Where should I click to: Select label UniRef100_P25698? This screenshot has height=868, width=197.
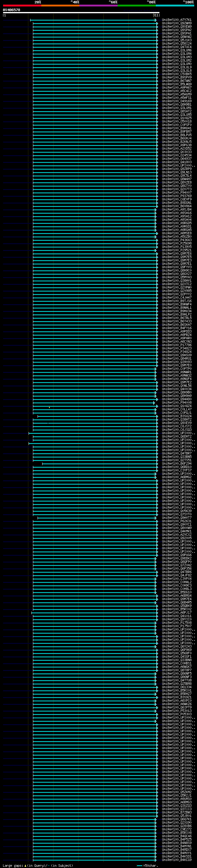coord(176,243)
